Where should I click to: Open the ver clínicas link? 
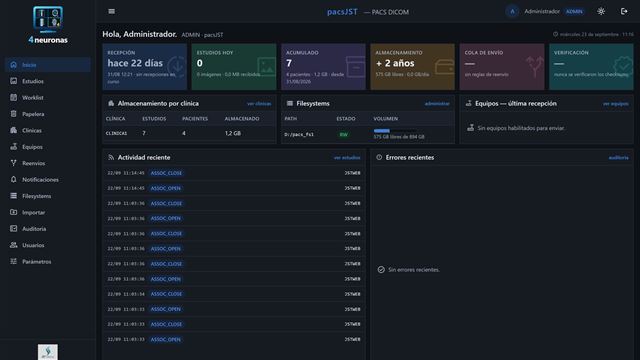259,104
